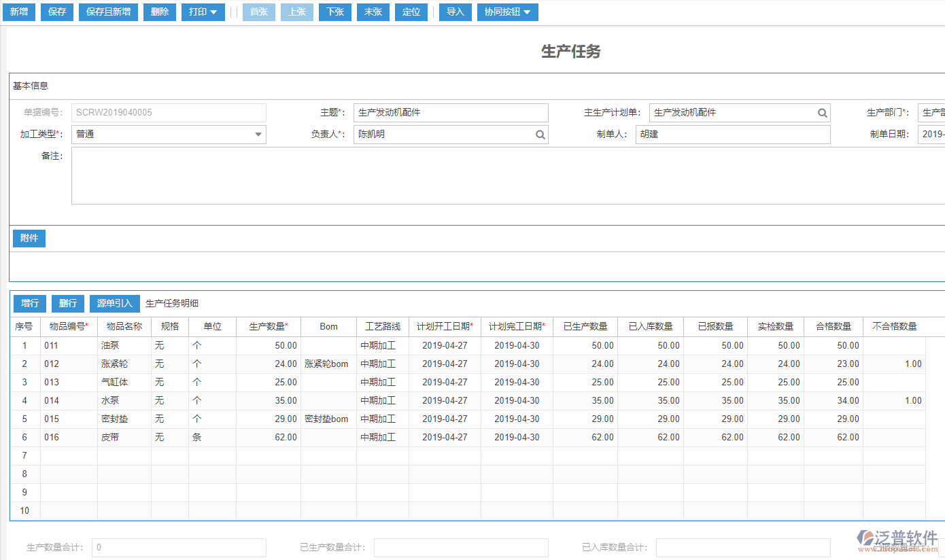Click the 附件 button
The width and height of the screenshot is (945, 560).
(x=29, y=238)
